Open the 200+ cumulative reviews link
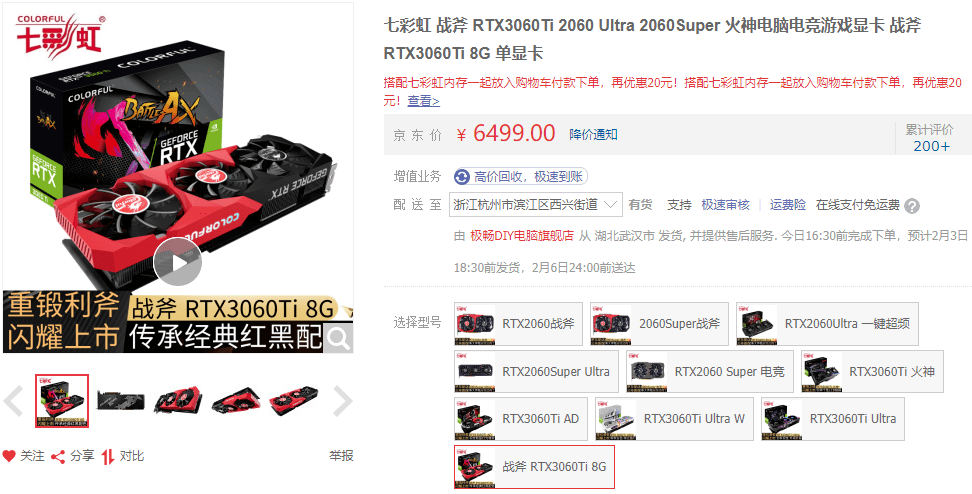Screen dimensions: 972x494 pos(931,146)
